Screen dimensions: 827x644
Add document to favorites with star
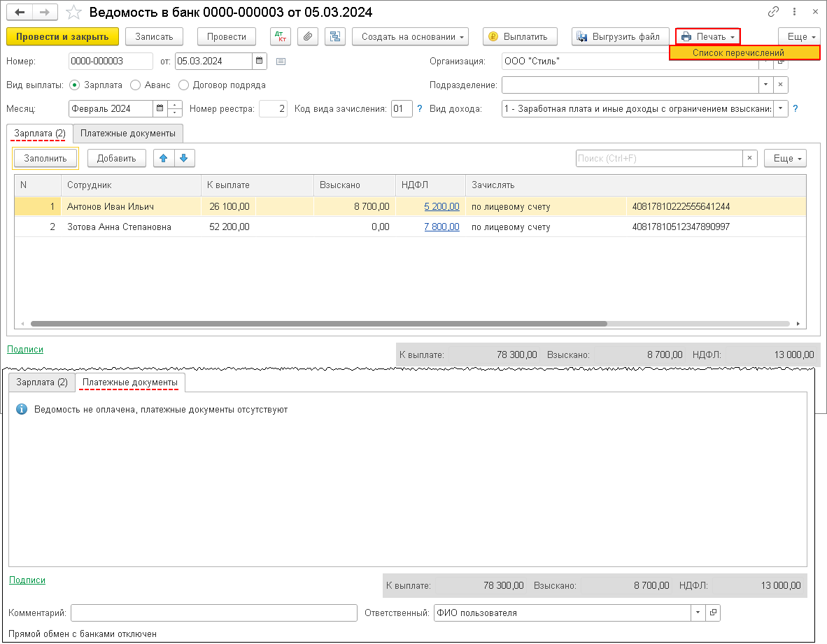click(x=74, y=12)
